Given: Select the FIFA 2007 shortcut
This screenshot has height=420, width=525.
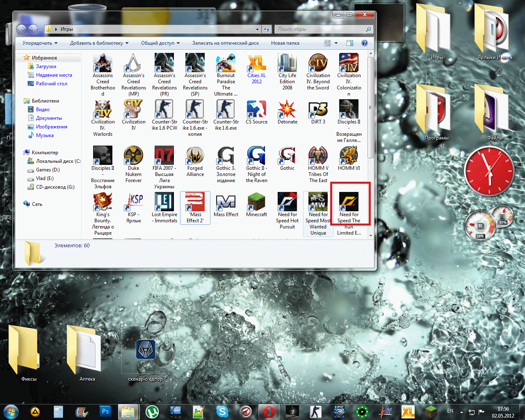Looking at the screenshot, I should (x=164, y=167).
